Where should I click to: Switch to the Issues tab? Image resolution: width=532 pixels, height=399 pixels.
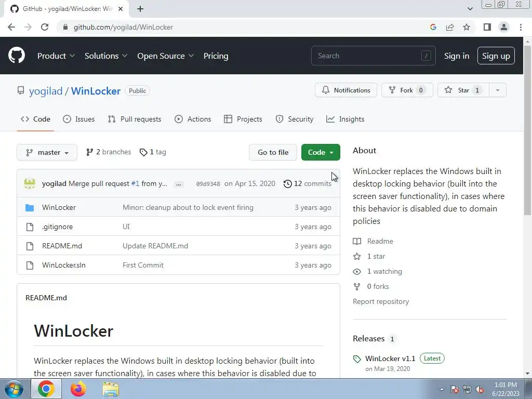click(79, 119)
